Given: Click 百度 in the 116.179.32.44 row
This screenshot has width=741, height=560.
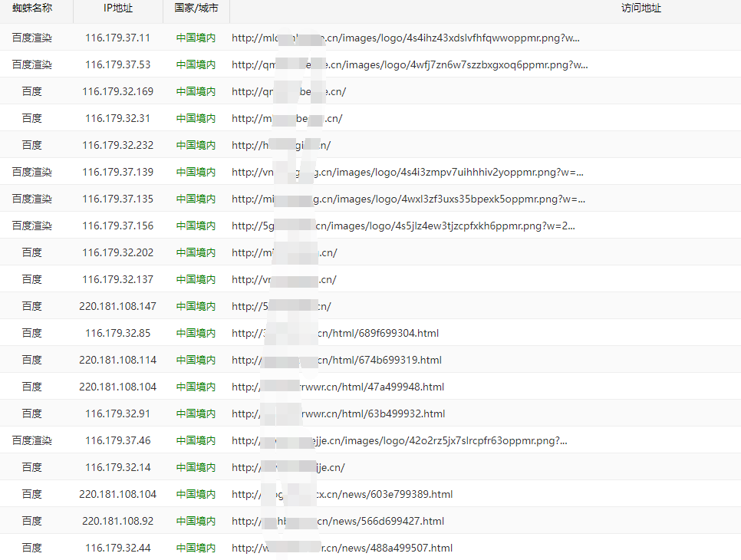Looking at the screenshot, I should pyautogui.click(x=32, y=548).
